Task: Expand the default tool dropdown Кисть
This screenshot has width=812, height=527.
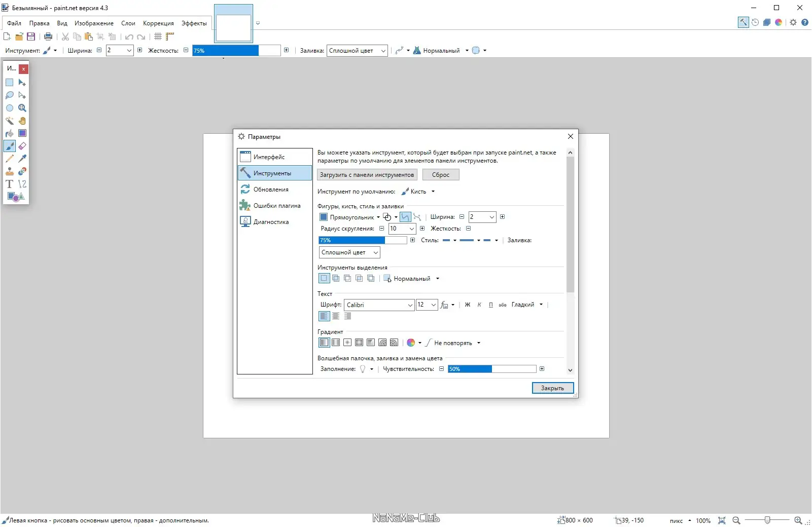Action: click(x=418, y=192)
